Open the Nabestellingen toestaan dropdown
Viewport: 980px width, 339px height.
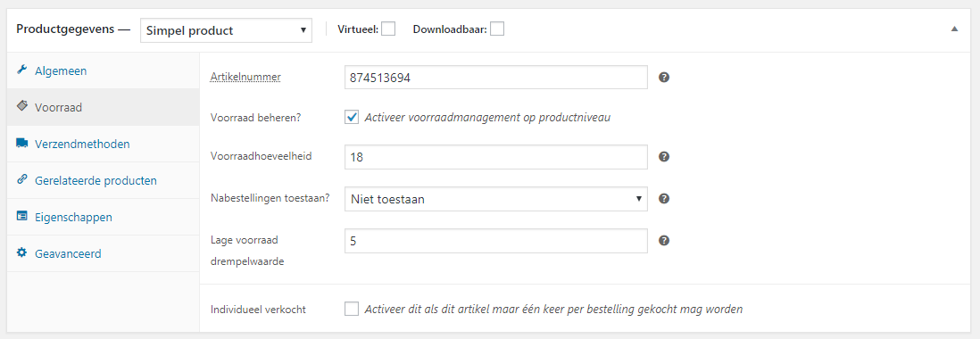pyautogui.click(x=496, y=199)
